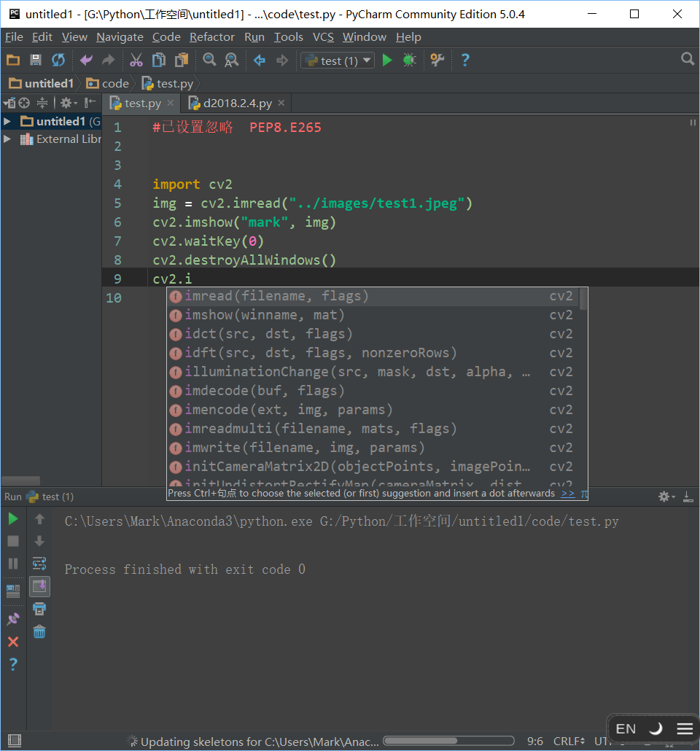Click the Print icon in Run panel
700x751 pixels.
39,610
